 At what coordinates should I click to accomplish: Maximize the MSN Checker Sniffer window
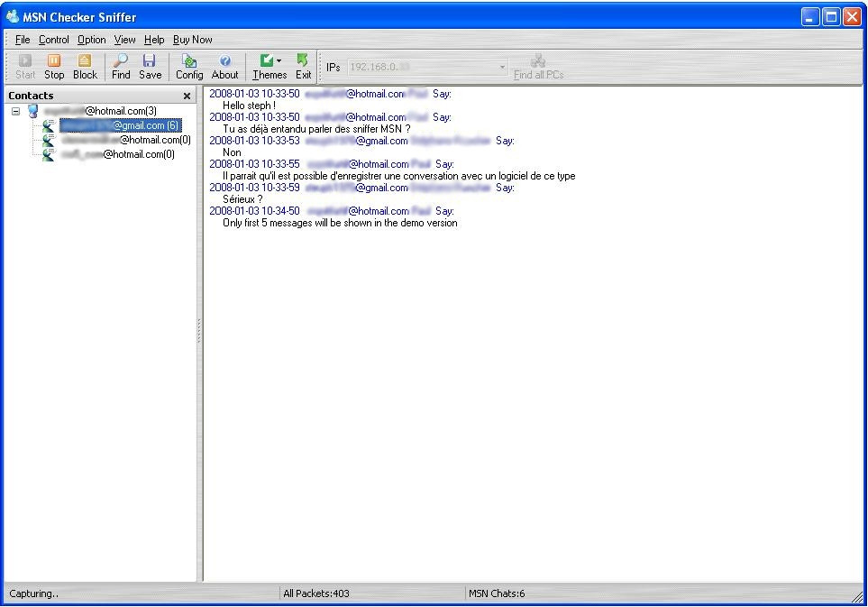point(831,16)
